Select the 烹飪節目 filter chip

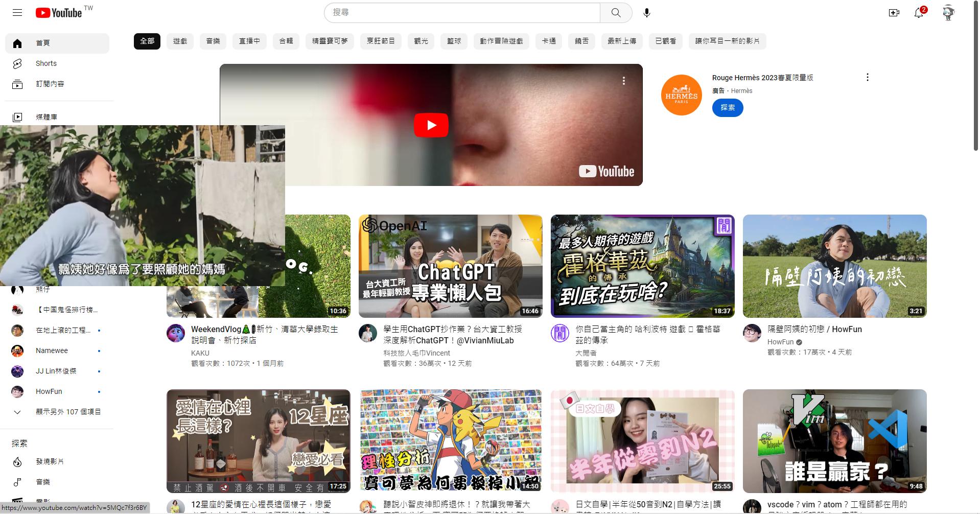click(381, 41)
